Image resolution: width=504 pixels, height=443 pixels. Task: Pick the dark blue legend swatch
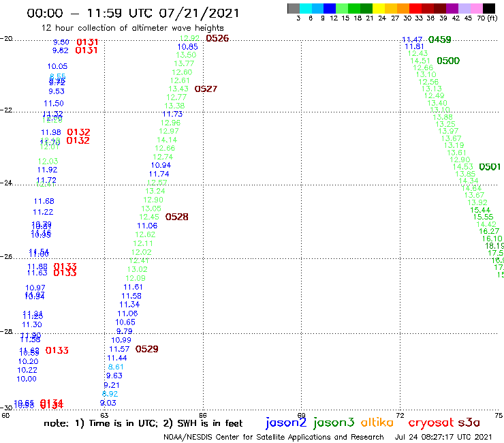click(330, 8)
